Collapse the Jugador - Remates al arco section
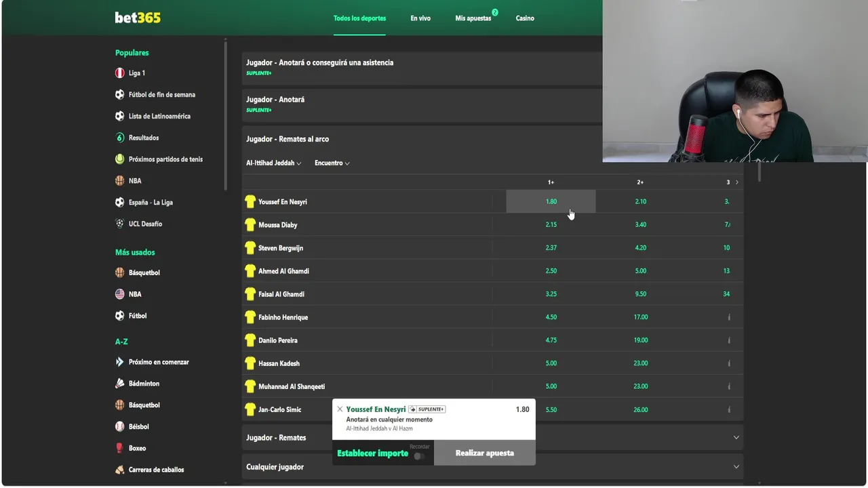Image resolution: width=868 pixels, height=488 pixels. pyautogui.click(x=422, y=139)
